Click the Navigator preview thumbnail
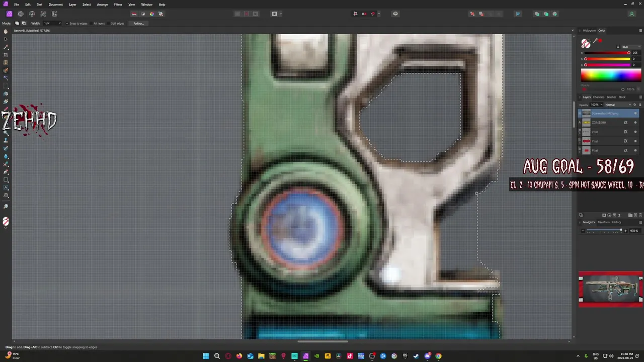 coord(611,289)
